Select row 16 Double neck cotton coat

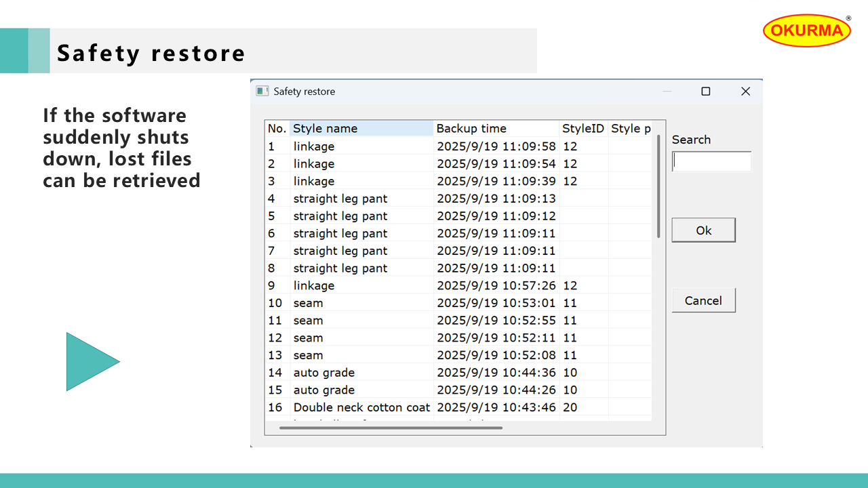tap(361, 407)
